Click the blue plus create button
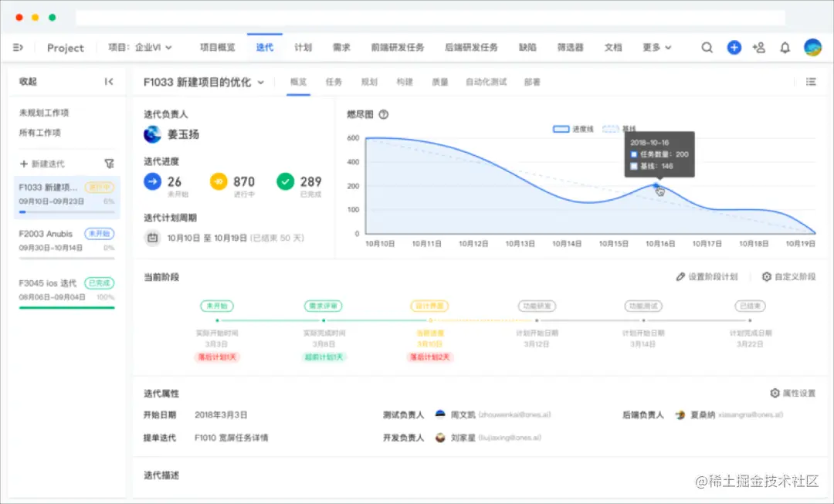The width and height of the screenshot is (834, 504). coord(734,47)
